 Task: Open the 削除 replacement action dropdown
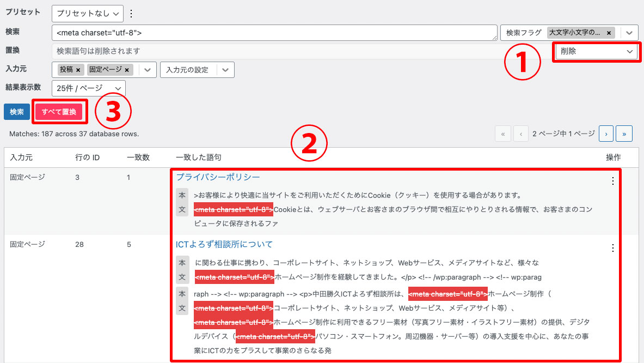coord(596,52)
